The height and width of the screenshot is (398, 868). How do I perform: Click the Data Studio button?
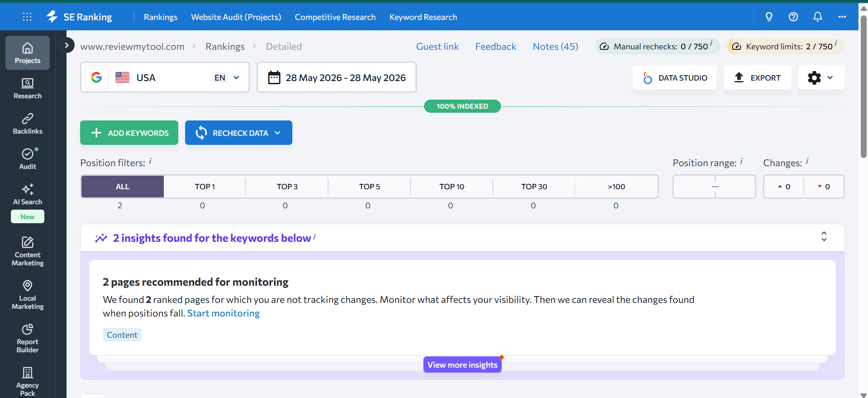pos(675,77)
